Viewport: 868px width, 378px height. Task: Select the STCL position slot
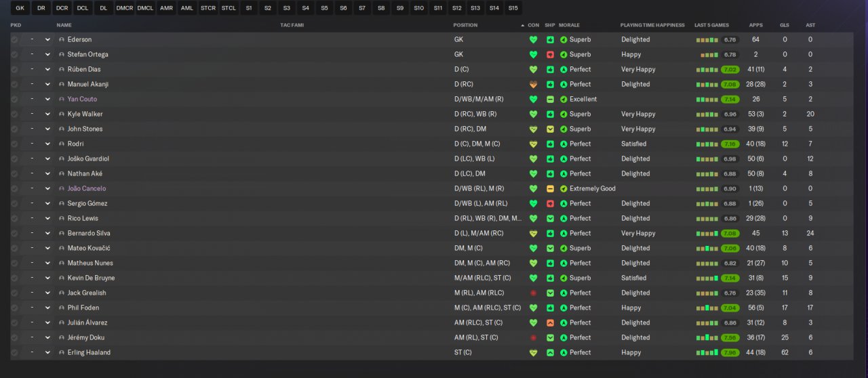coord(229,8)
